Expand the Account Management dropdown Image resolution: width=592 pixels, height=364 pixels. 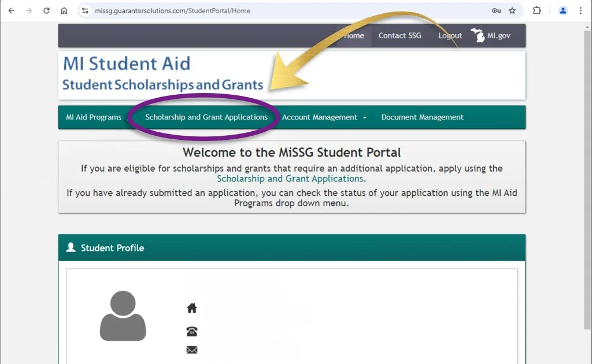(x=324, y=117)
